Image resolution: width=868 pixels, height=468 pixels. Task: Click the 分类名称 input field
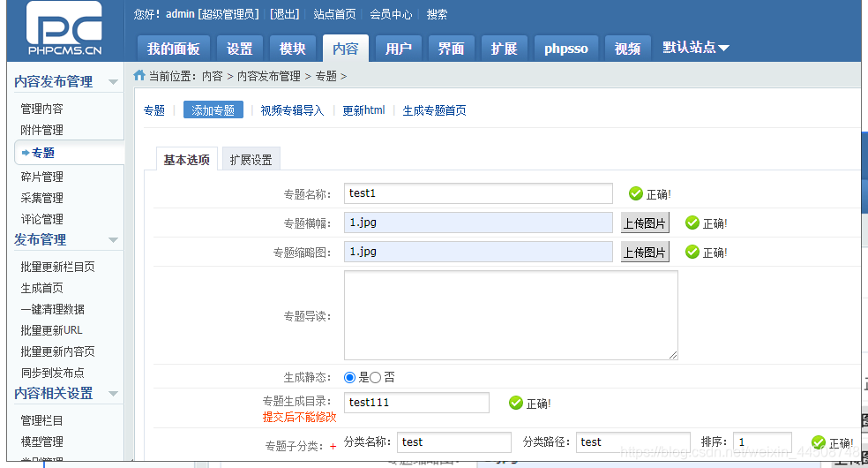click(x=454, y=442)
